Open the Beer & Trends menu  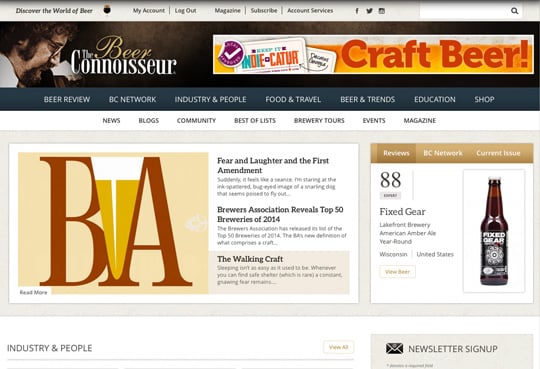367,100
